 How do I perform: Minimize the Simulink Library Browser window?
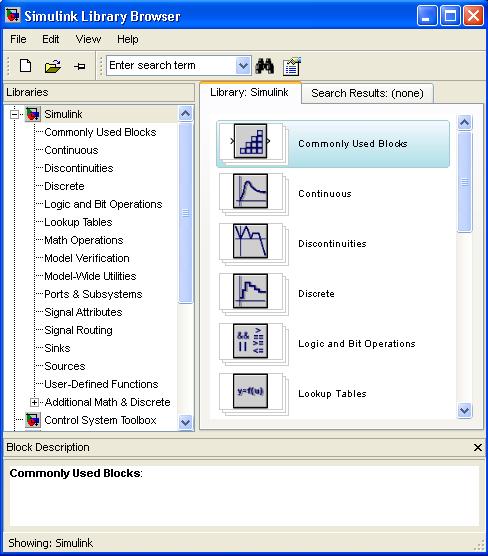427,16
